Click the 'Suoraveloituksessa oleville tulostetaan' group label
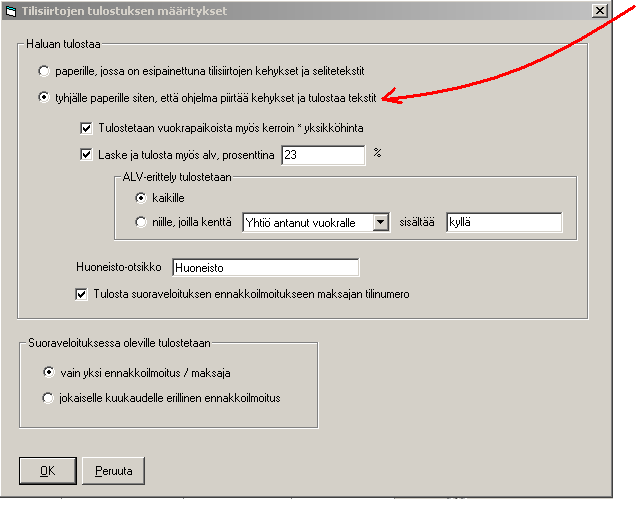The image size is (642, 513). click(119, 343)
